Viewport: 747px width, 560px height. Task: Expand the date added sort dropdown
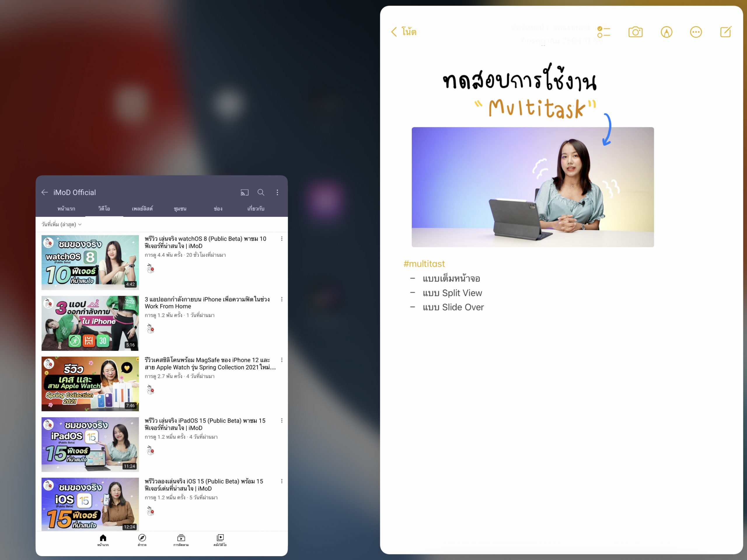[x=62, y=225]
